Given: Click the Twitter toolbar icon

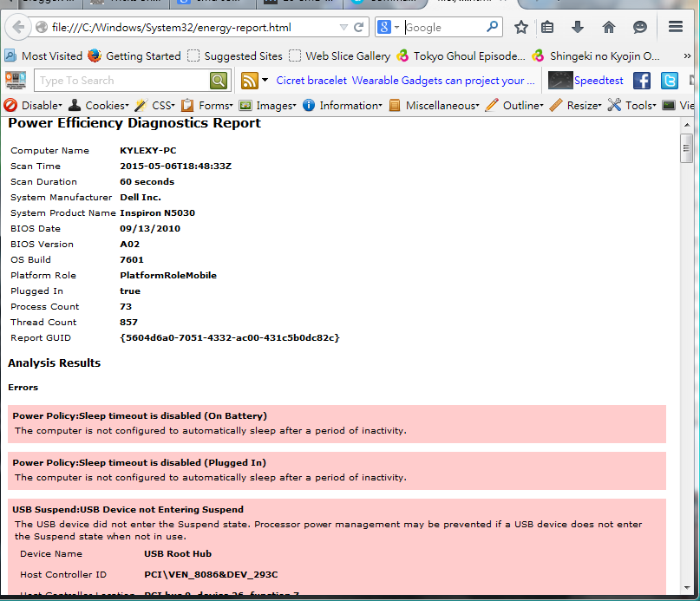Looking at the screenshot, I should (670, 81).
